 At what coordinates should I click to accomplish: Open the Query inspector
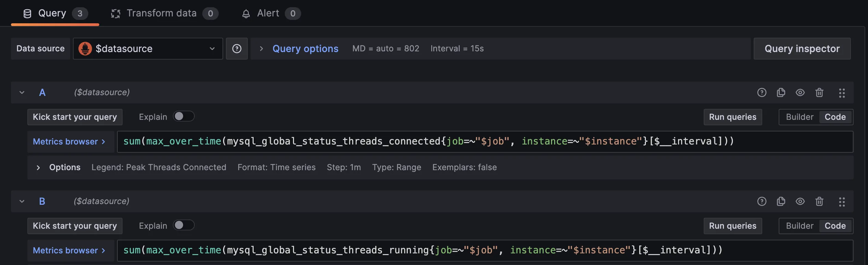pos(802,49)
